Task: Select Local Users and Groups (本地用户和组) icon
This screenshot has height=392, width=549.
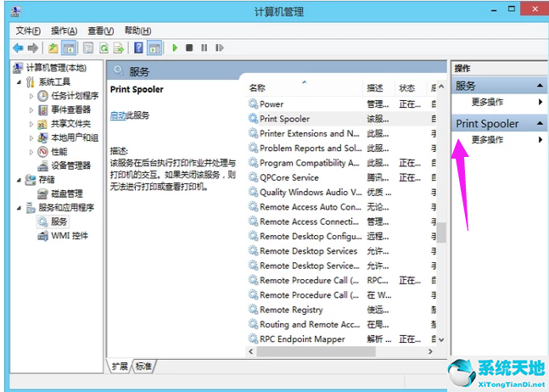Action: pos(42,138)
